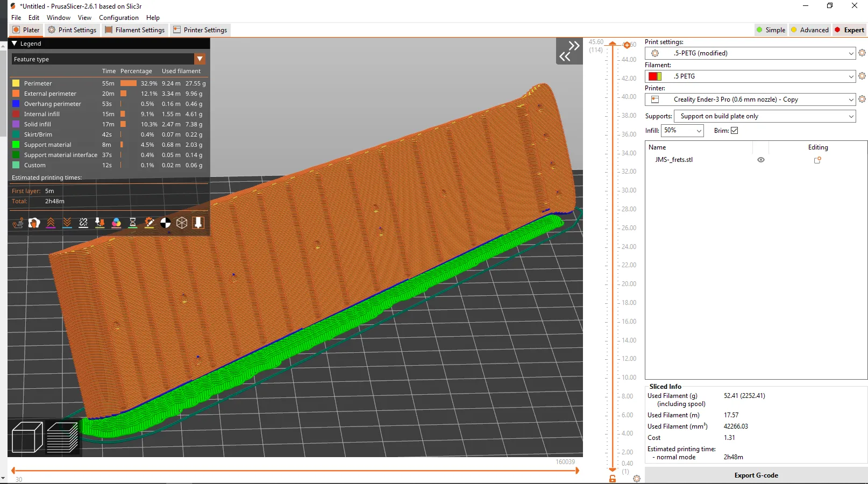Click the top handle of the vertical layer slider
868x484 pixels.
613,45
